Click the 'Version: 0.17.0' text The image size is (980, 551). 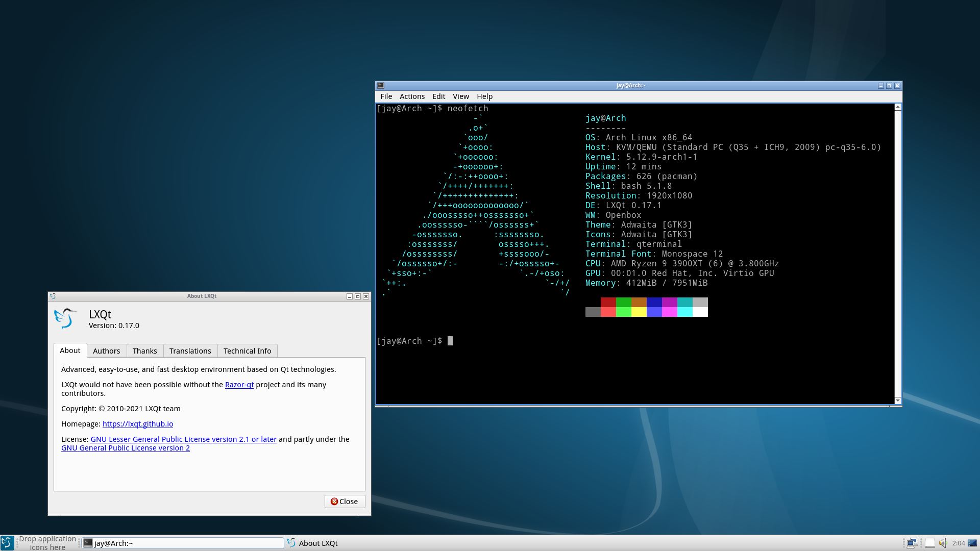[x=114, y=325]
